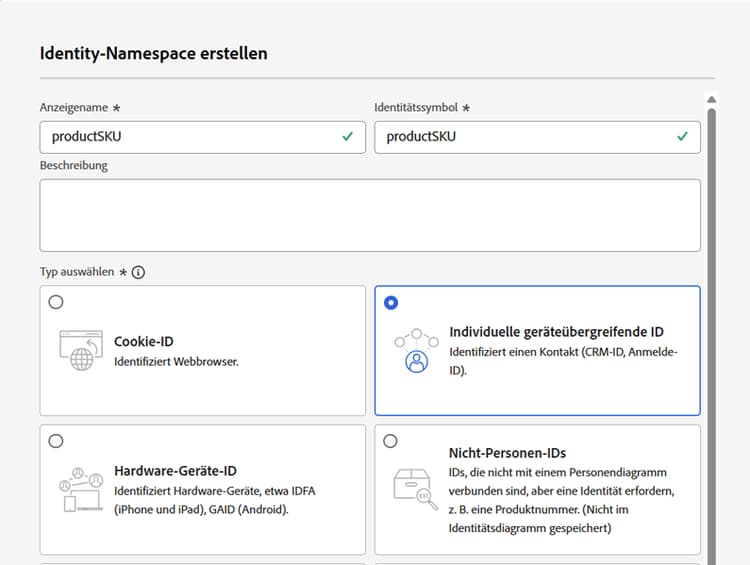
Task: Click the green checkmark in Identitätssymbol field
Action: [x=682, y=137]
